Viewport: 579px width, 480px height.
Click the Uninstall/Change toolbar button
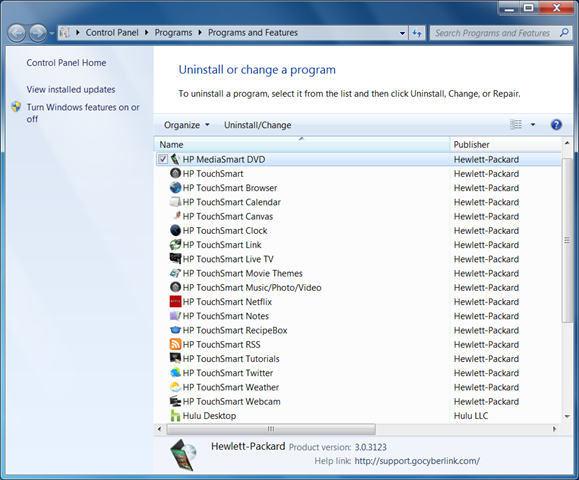257,125
